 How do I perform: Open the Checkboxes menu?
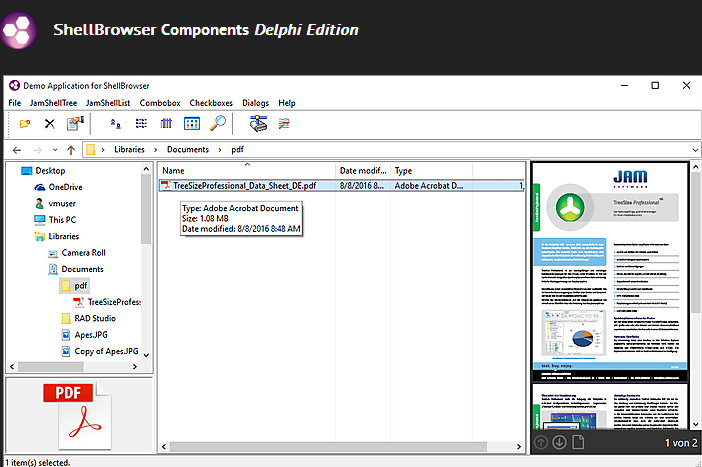(x=211, y=103)
